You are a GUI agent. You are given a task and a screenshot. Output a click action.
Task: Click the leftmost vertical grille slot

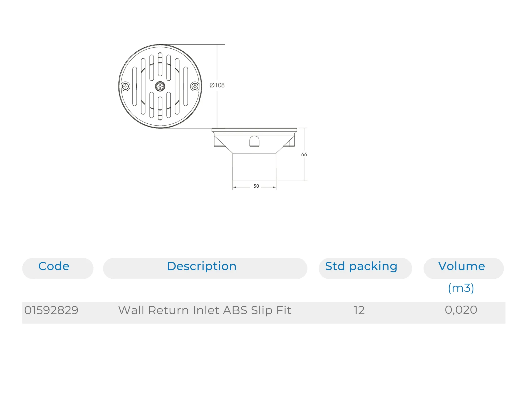point(135,86)
